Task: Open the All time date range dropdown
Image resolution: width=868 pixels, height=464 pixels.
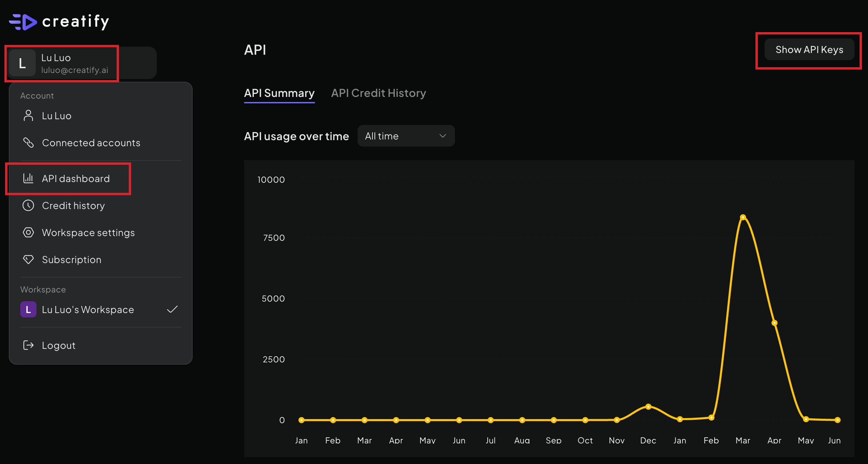Action: pos(406,136)
